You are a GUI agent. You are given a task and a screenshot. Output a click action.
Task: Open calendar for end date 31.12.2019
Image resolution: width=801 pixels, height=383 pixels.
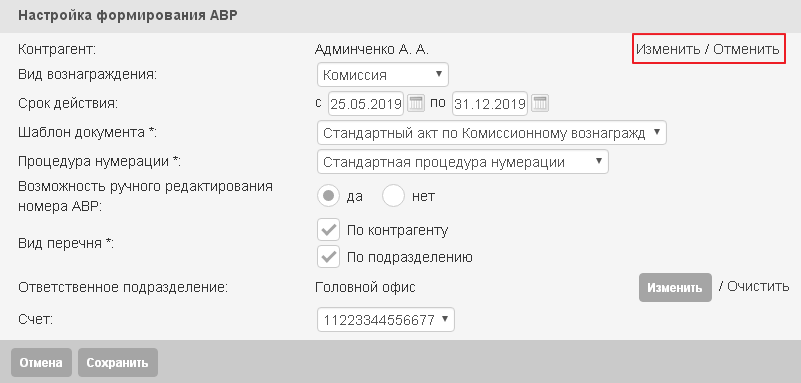(540, 104)
